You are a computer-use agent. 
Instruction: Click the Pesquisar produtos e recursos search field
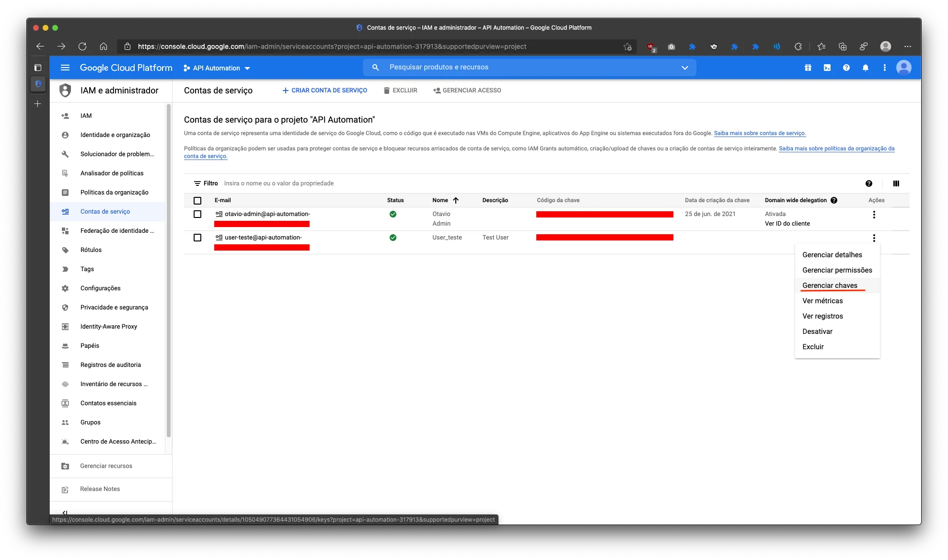[530, 68]
